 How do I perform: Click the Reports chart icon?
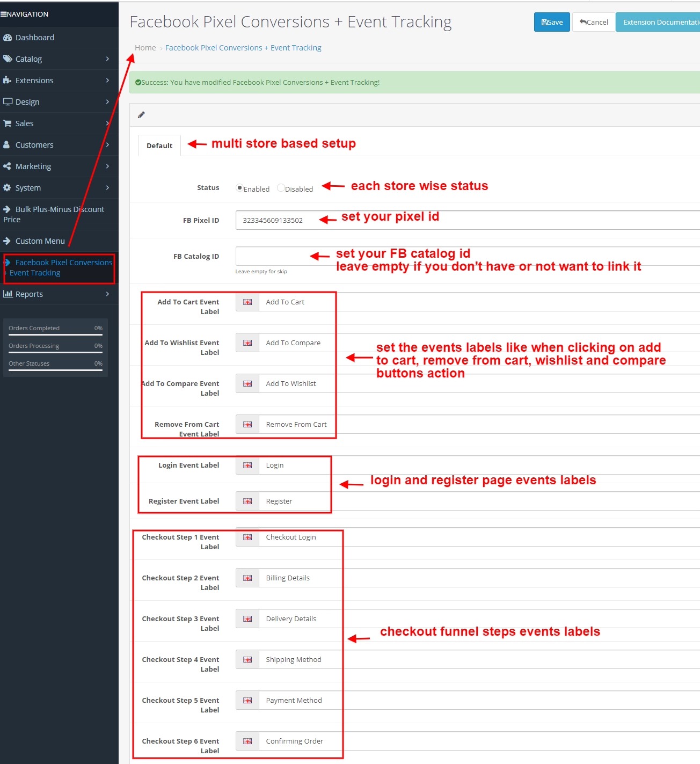(x=8, y=294)
